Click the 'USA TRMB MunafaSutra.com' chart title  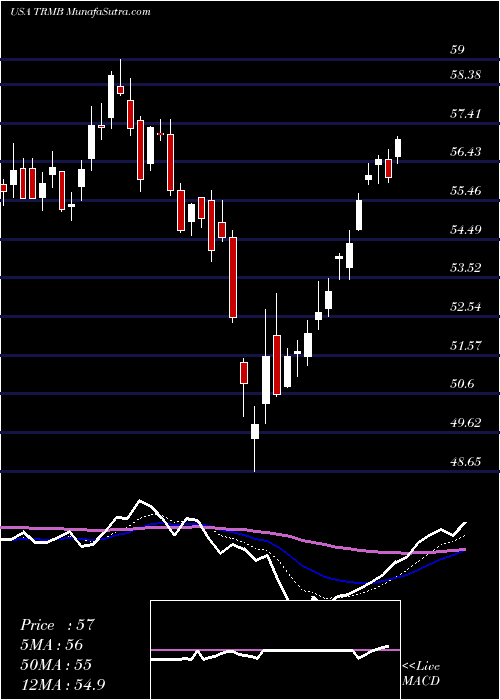coord(80,12)
